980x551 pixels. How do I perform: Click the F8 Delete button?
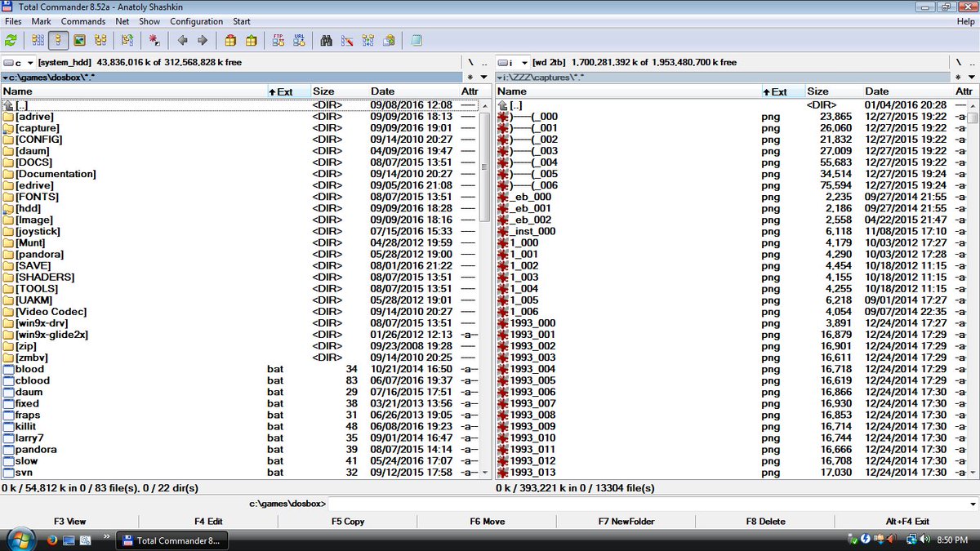(x=765, y=521)
